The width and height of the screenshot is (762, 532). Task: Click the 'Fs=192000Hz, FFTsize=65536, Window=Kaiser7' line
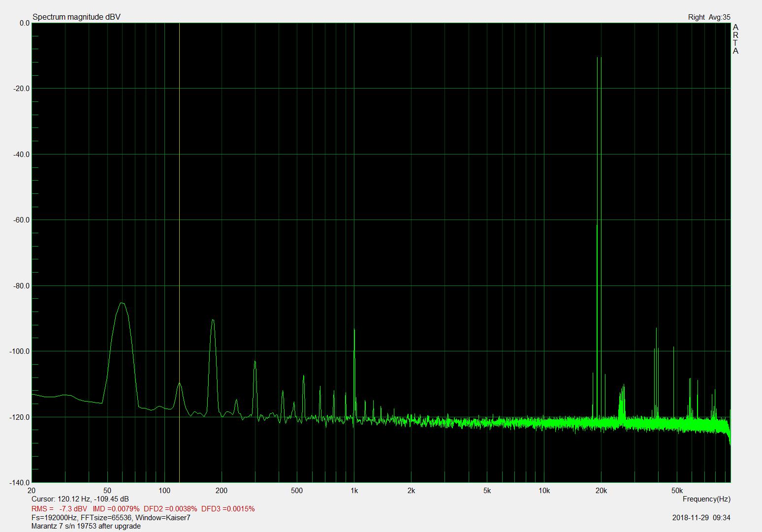111,518
